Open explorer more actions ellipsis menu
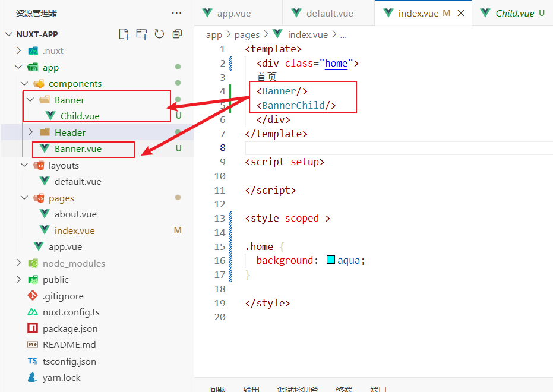Image resolution: width=553 pixels, height=392 pixels. 176,13
